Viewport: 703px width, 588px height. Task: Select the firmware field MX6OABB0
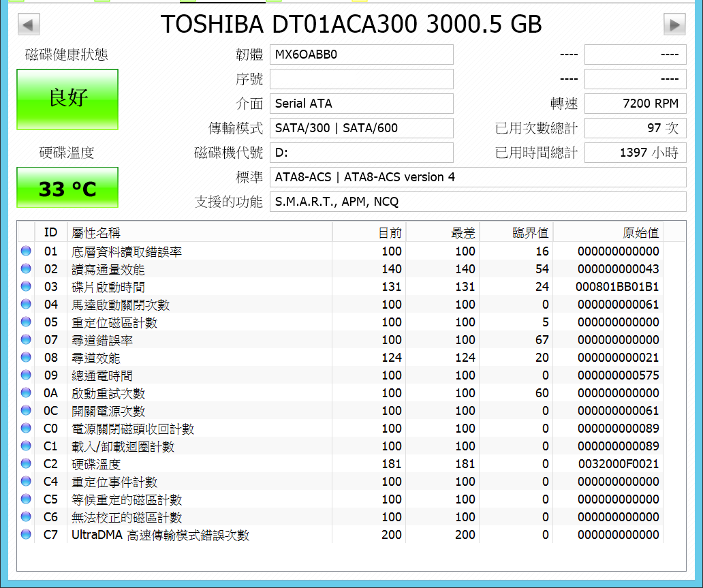(x=361, y=55)
